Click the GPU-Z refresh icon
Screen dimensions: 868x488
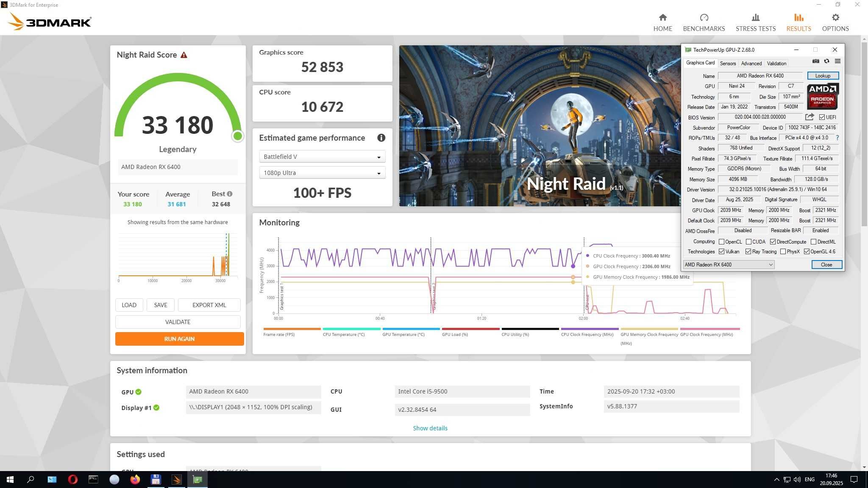(826, 61)
